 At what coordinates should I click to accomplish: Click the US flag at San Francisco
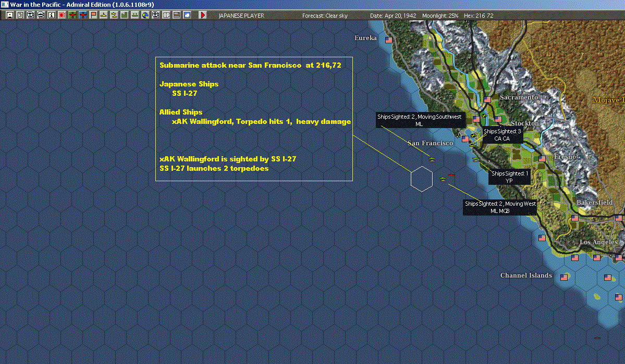coord(465,139)
